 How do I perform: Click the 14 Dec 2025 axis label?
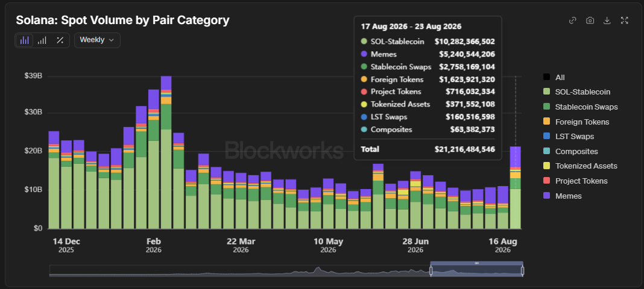[66, 245]
